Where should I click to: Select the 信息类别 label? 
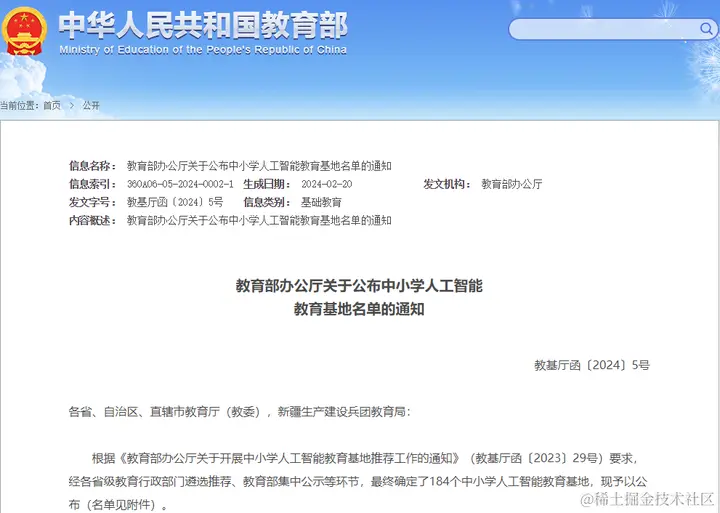267,202
